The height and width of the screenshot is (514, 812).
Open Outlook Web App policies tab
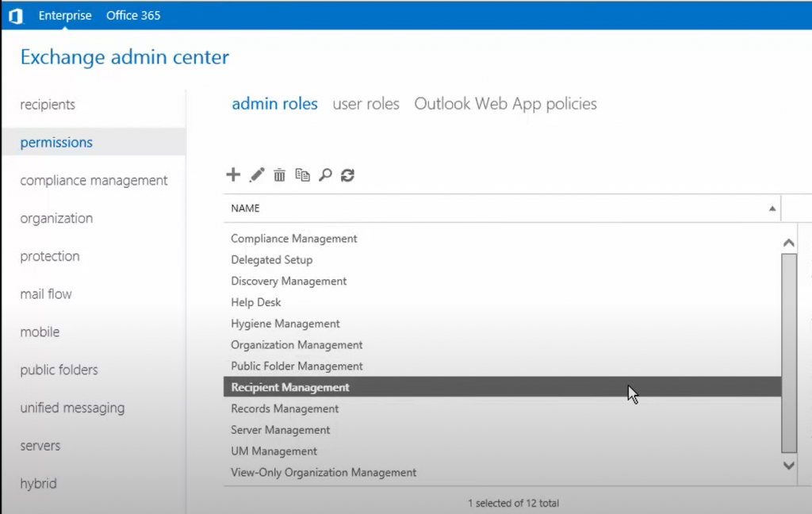505,104
